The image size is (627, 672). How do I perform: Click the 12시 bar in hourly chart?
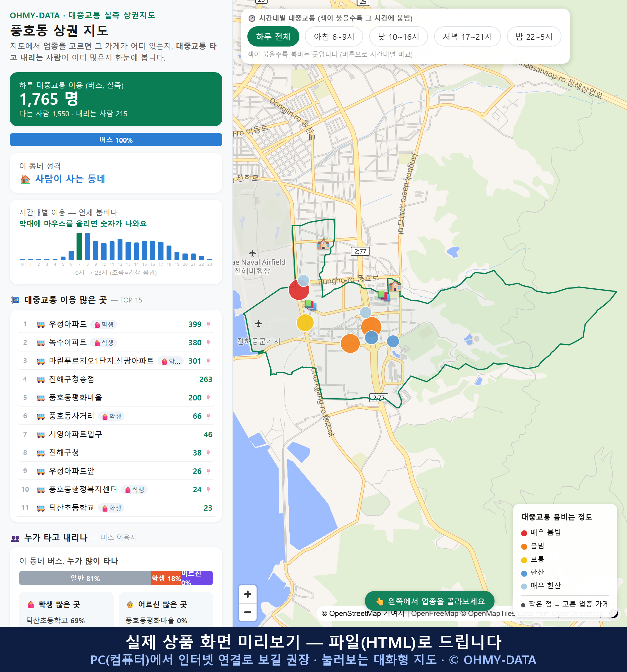click(x=120, y=250)
